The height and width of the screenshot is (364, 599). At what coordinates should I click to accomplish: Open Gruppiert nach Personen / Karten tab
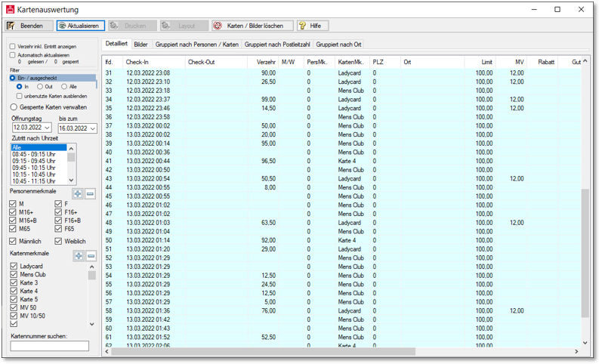[x=196, y=45]
